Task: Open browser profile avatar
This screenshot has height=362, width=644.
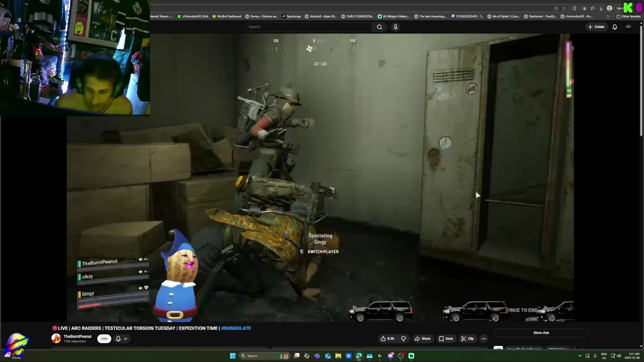Action: click(x=610, y=9)
